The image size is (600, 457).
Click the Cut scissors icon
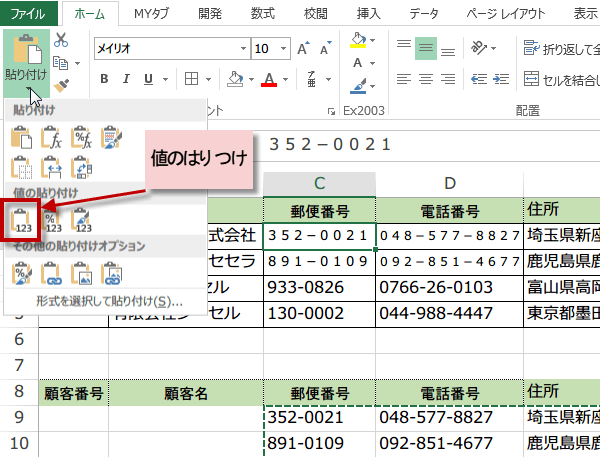coord(61,40)
